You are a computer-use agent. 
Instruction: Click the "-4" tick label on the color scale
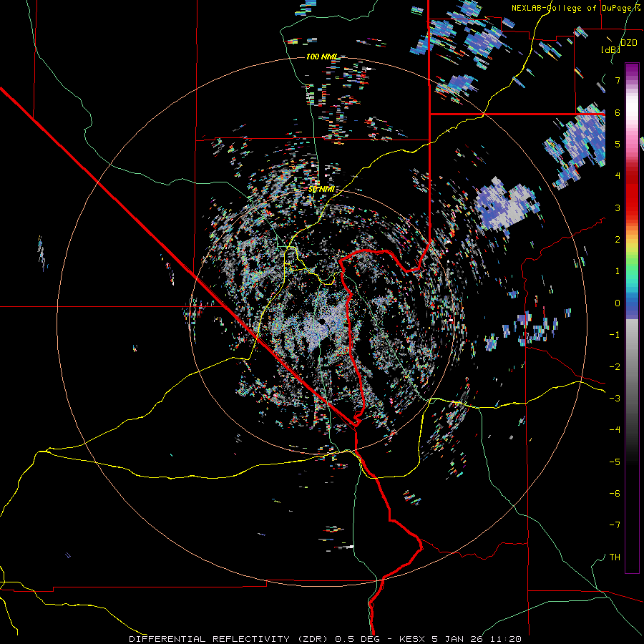pos(615,429)
